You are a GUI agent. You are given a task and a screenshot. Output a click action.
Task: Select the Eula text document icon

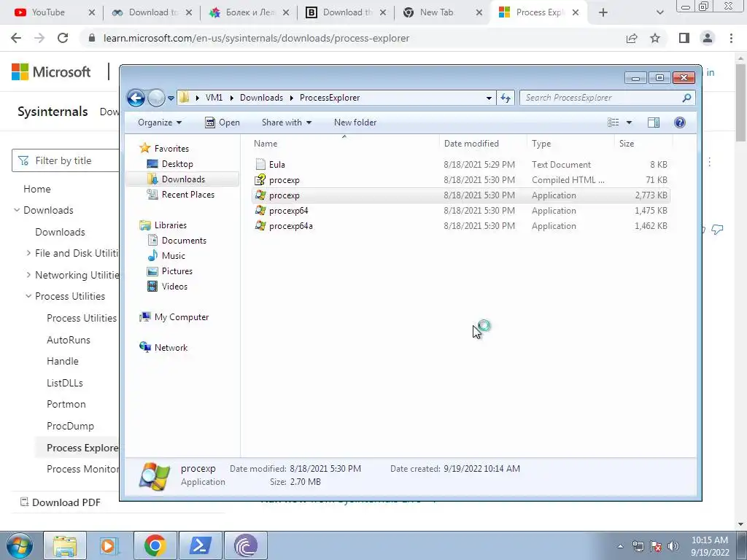pyautogui.click(x=260, y=165)
